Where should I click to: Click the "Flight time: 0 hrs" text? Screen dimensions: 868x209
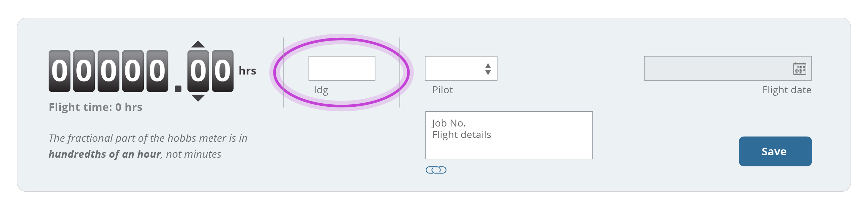[95, 107]
